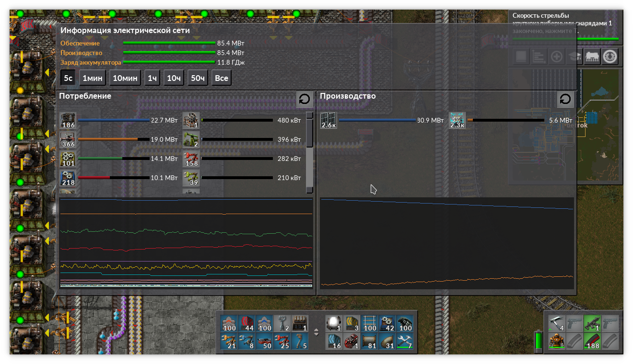
Task: Open the achievements wreath icon above minimap
Action: click(610, 57)
